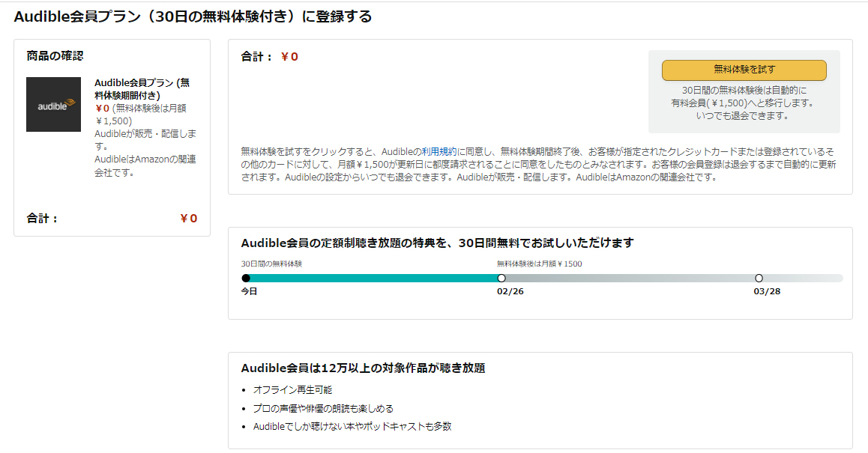Viewport: 868px width, 453px height.
Task: Click the オフライン再生可能 bullet
Action: tap(292, 390)
